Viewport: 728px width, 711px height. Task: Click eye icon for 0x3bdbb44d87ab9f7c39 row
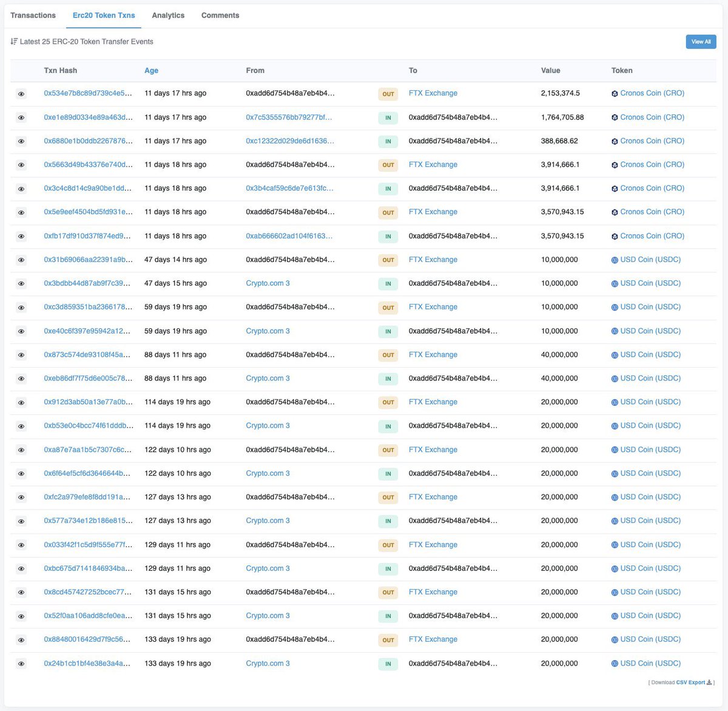point(21,283)
